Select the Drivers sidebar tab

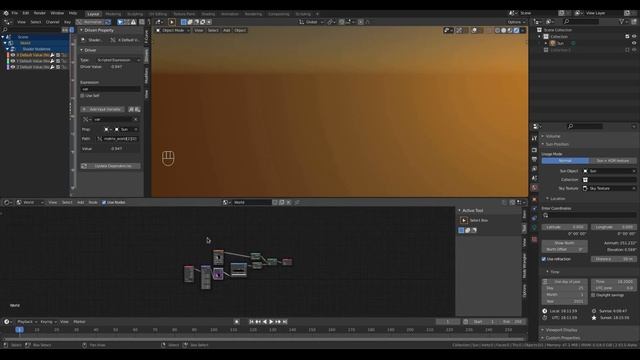(147, 56)
